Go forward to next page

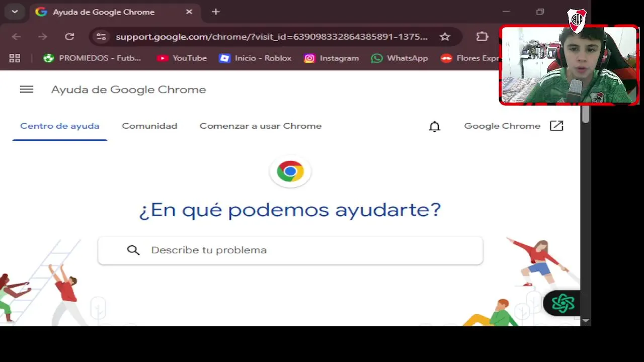(43, 37)
